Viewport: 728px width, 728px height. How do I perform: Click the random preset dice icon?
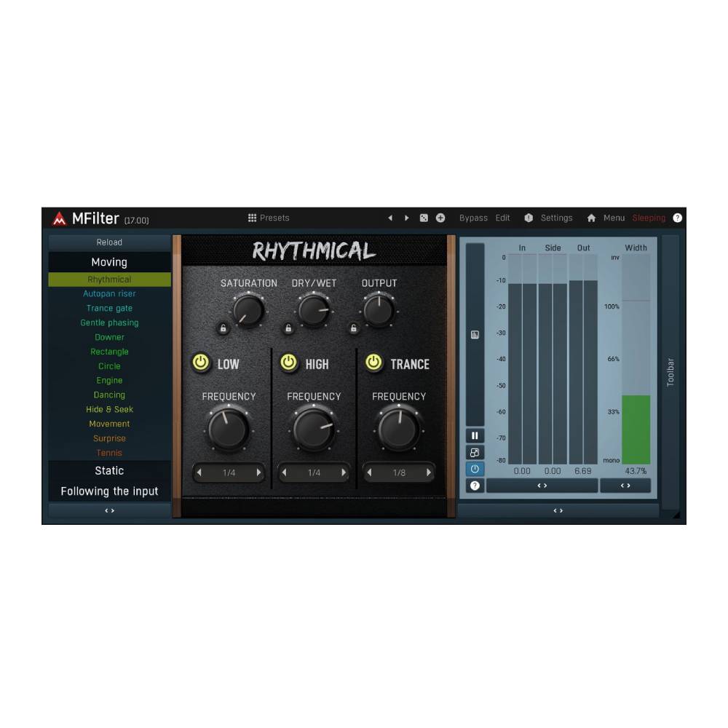pyautogui.click(x=424, y=218)
